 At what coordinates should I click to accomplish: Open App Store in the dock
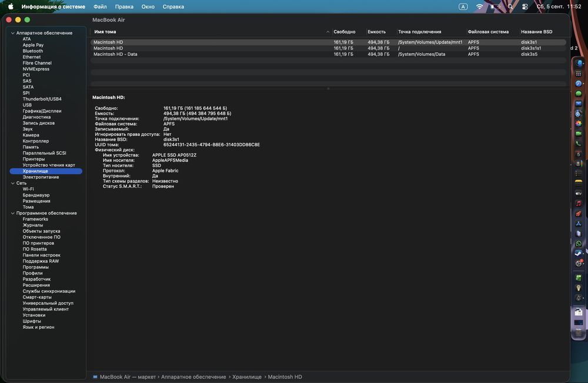pos(579,224)
